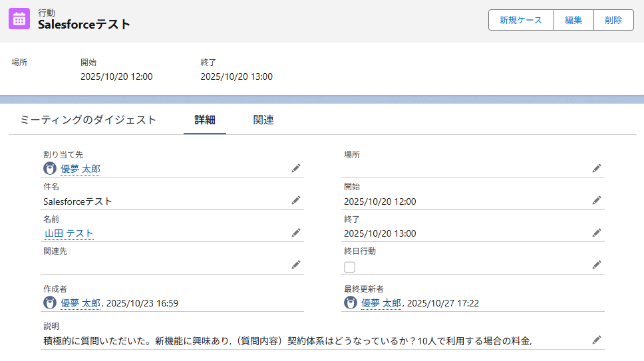Edit the 場所 detail field pencil icon
The image size is (644, 361).
pos(596,169)
